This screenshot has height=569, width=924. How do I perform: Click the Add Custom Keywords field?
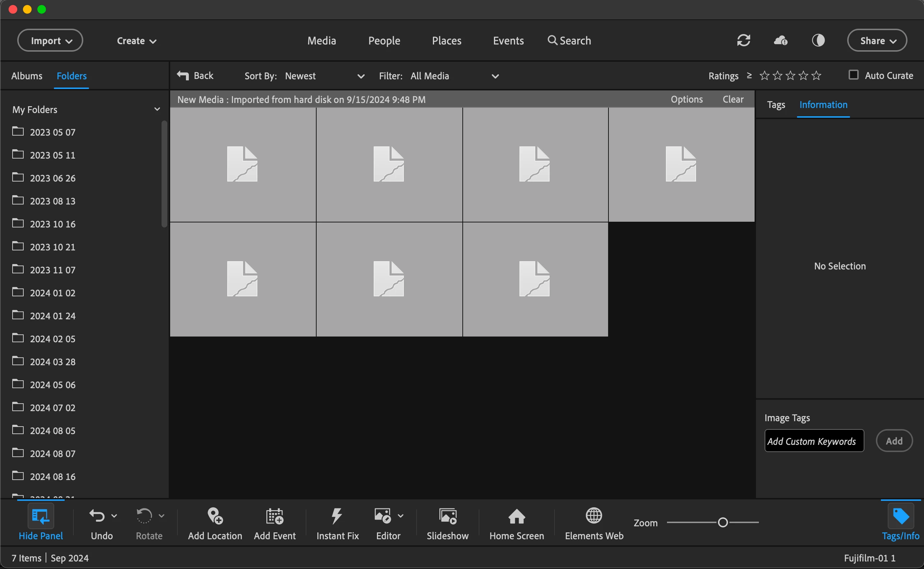(814, 441)
